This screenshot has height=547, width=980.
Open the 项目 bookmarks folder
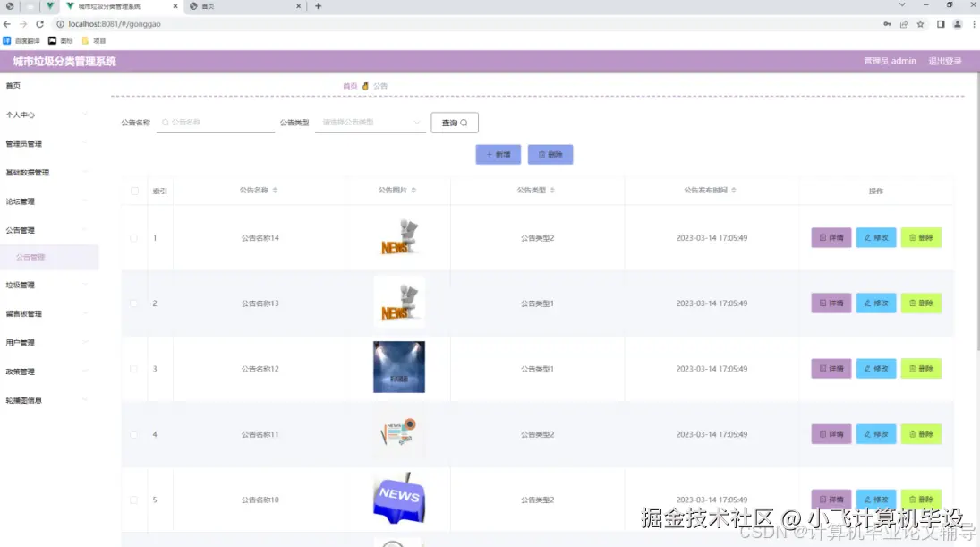coord(94,40)
